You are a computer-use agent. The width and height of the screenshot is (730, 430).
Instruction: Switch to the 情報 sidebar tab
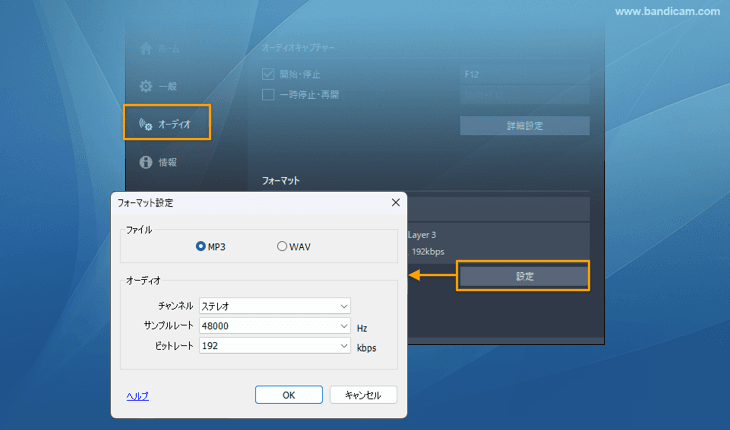pyautogui.click(x=158, y=162)
